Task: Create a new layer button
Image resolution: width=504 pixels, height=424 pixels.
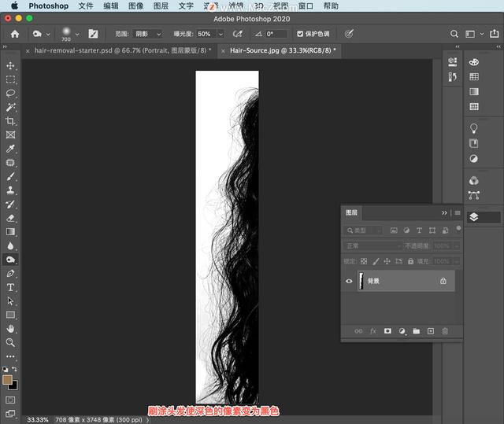Action: [x=431, y=331]
